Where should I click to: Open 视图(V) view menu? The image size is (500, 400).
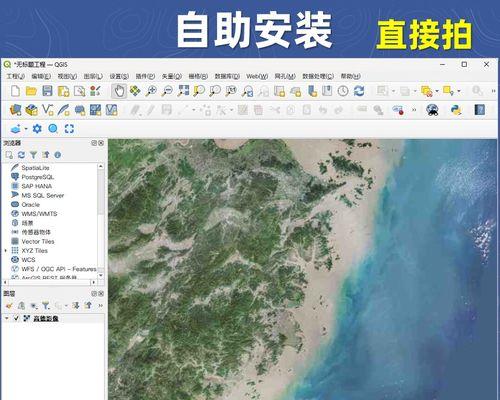67,76
